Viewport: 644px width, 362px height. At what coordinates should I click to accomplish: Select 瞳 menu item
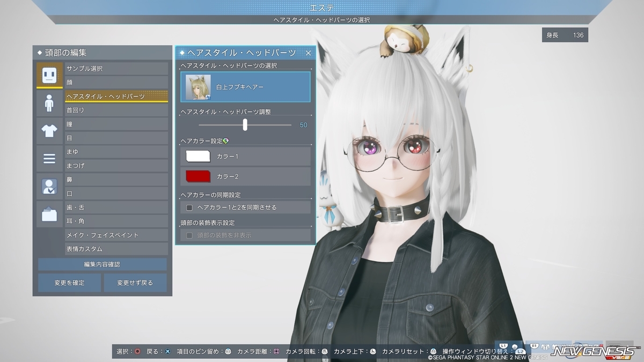pyautogui.click(x=116, y=124)
